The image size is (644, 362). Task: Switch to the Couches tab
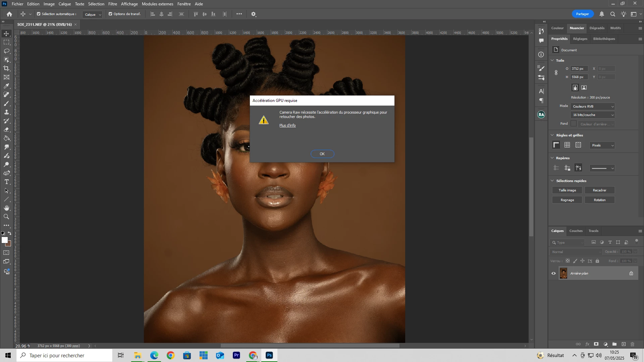[x=576, y=231]
